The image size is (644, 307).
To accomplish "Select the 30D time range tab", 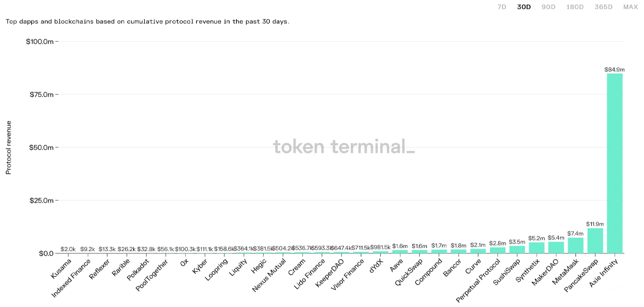I will [524, 7].
